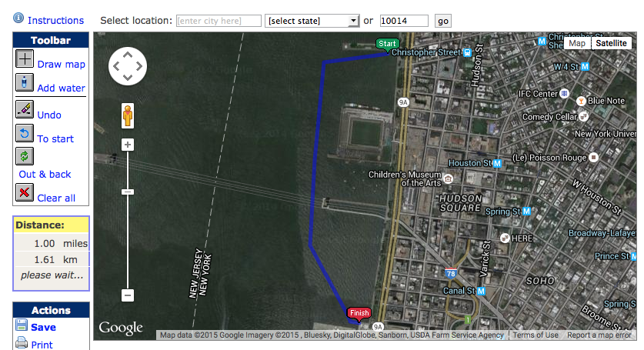
Task: Click the To start arrow icon
Action: [25, 133]
